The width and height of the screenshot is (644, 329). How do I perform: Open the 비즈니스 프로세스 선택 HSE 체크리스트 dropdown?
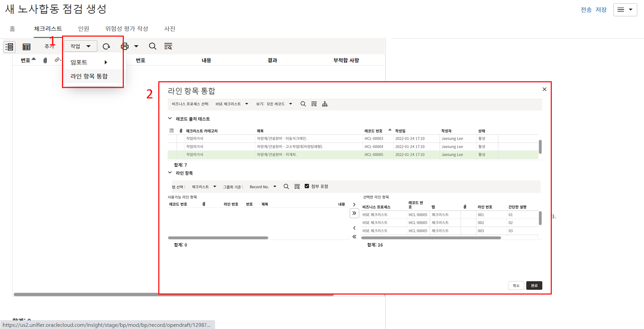pyautogui.click(x=232, y=104)
